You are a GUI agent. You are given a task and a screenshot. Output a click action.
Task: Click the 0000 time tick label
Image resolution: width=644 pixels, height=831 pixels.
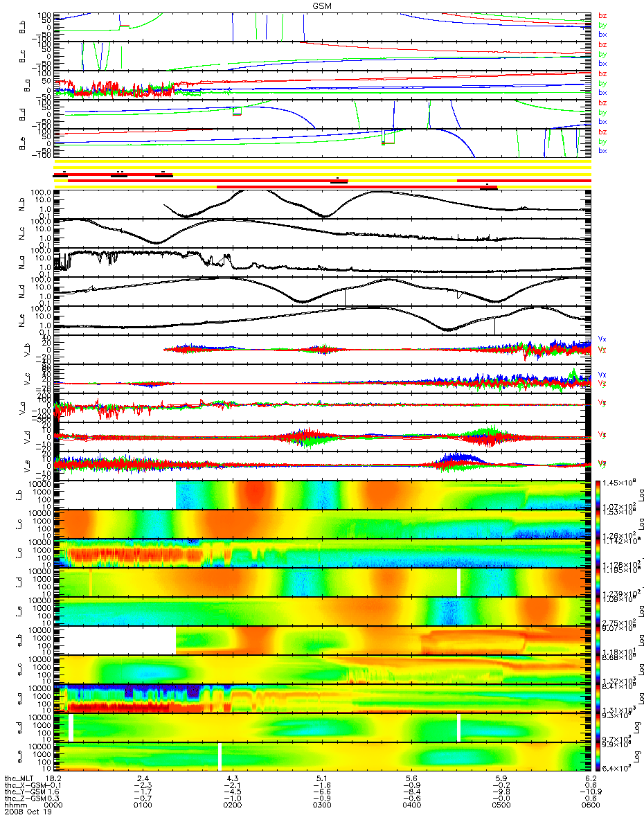pos(54,805)
